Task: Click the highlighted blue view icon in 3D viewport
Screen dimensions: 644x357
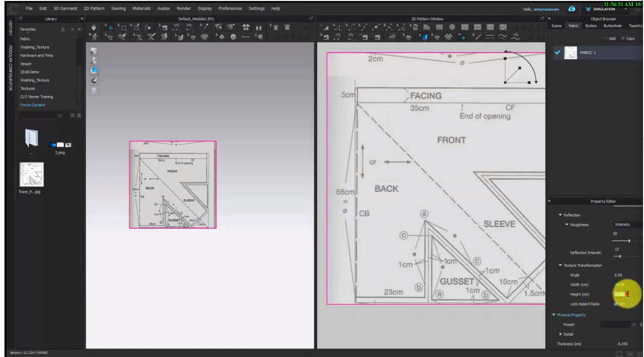Action: (94, 70)
